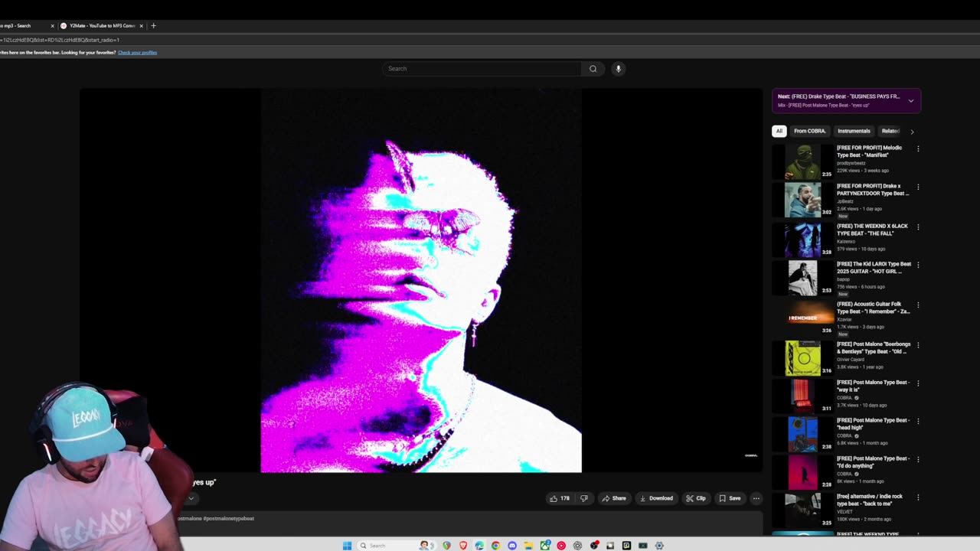Open more actions ellipsis under the video
This screenshot has width=980, height=551.
(756, 498)
